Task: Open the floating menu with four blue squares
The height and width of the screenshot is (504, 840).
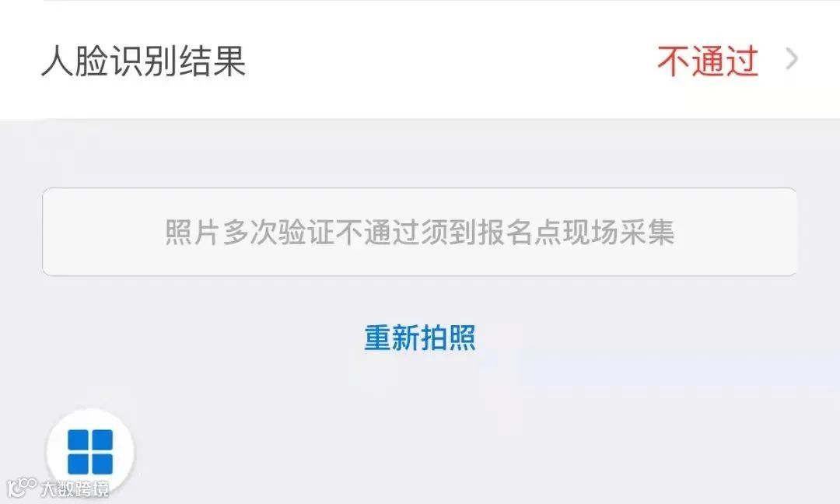Action: point(90,452)
